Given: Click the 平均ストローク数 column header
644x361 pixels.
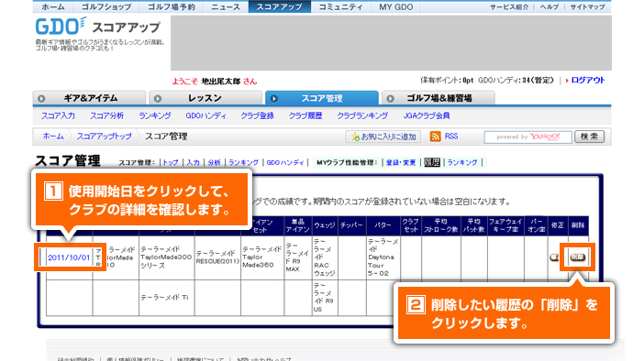Looking at the screenshot, I should coord(441,225).
